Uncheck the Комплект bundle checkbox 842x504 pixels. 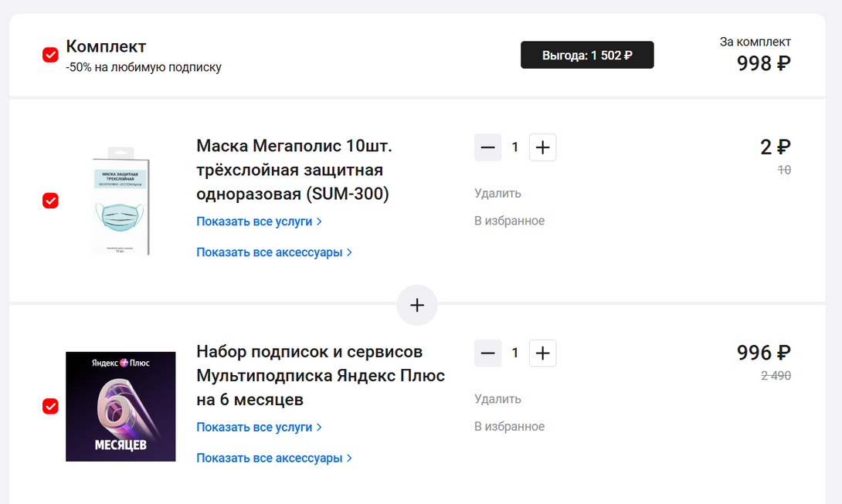(50, 55)
